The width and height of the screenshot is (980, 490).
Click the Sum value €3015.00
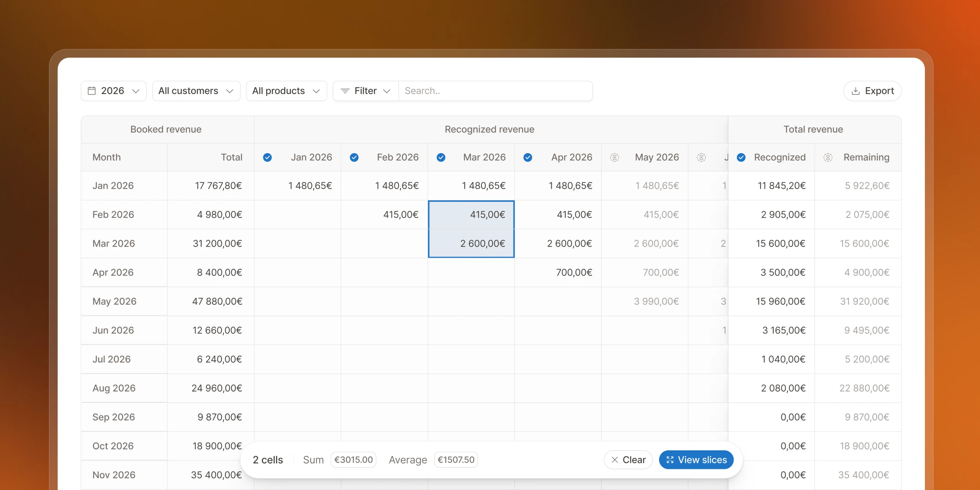point(353,460)
